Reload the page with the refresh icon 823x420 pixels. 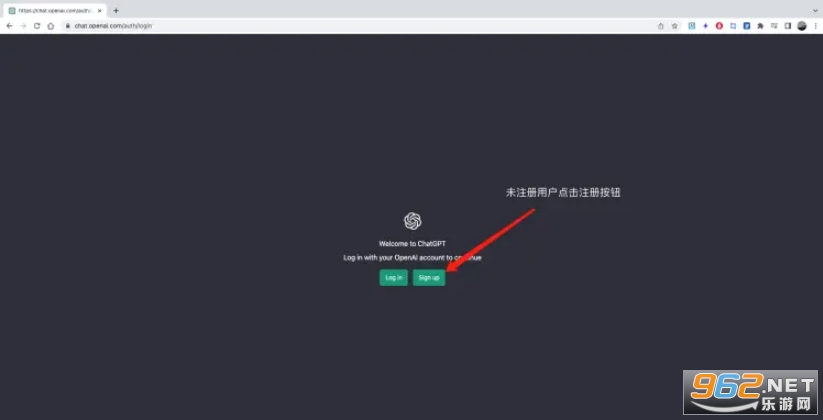[x=37, y=26]
